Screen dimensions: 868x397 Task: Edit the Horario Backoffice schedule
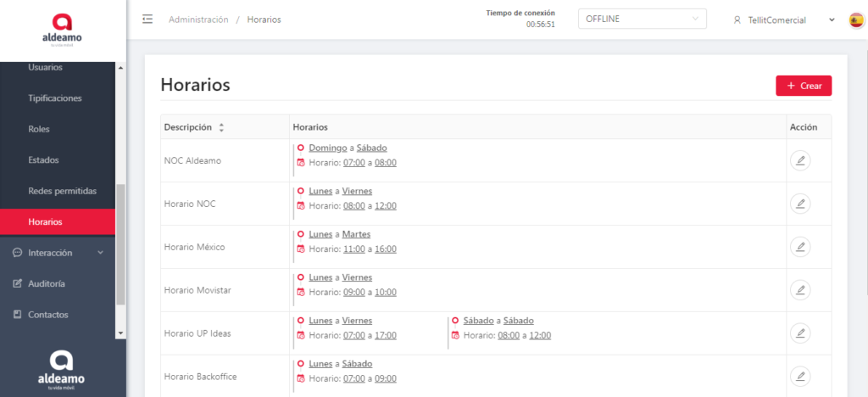point(799,376)
